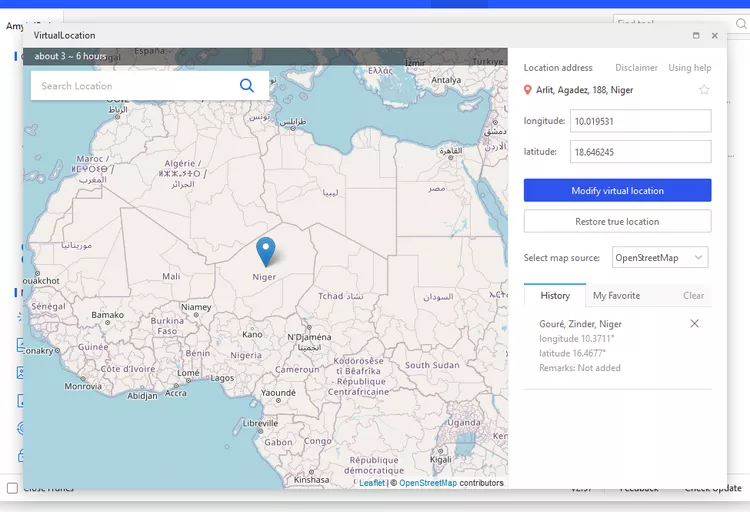Screen dimensions: 750x512
Task: Open the Leaflet attribution link
Action: point(372,483)
